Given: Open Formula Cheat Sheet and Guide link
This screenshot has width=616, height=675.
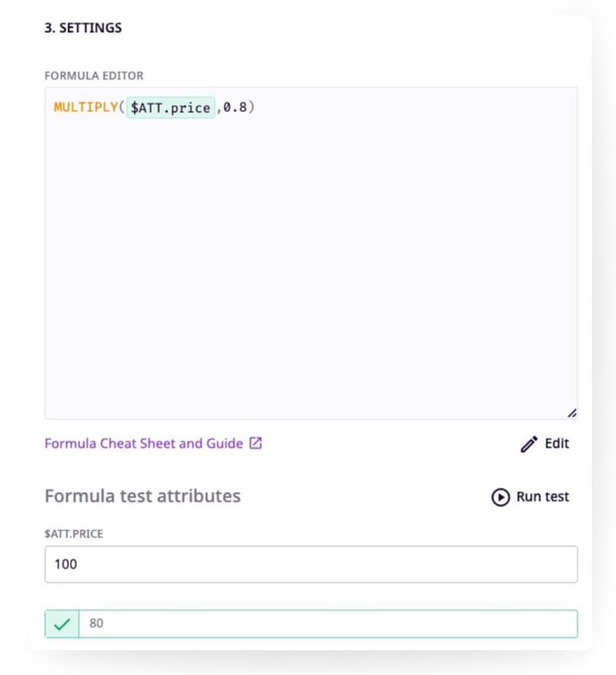Looking at the screenshot, I should 143,443.
